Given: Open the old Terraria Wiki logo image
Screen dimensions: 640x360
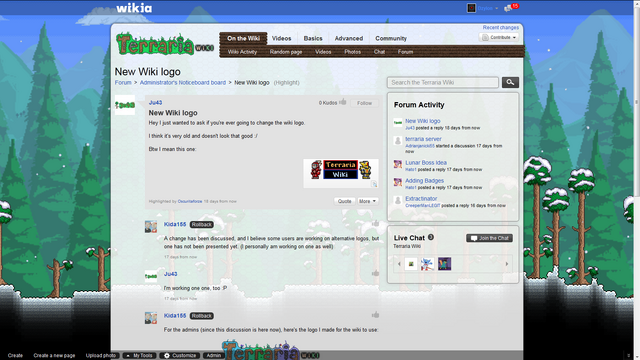Looking at the screenshot, I should pyautogui.click(x=341, y=169).
